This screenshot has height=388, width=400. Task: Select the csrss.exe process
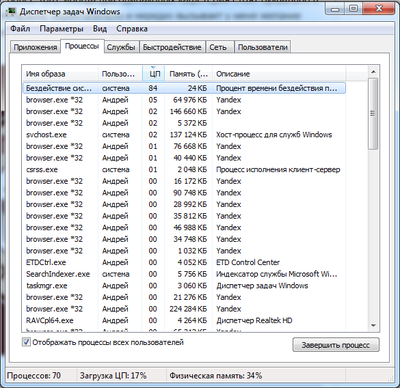point(184,169)
